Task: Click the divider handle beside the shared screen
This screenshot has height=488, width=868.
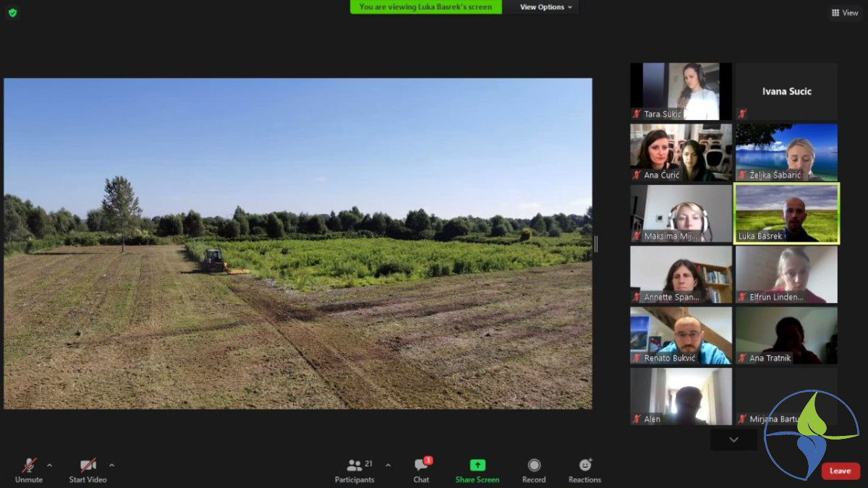Action: [x=596, y=244]
